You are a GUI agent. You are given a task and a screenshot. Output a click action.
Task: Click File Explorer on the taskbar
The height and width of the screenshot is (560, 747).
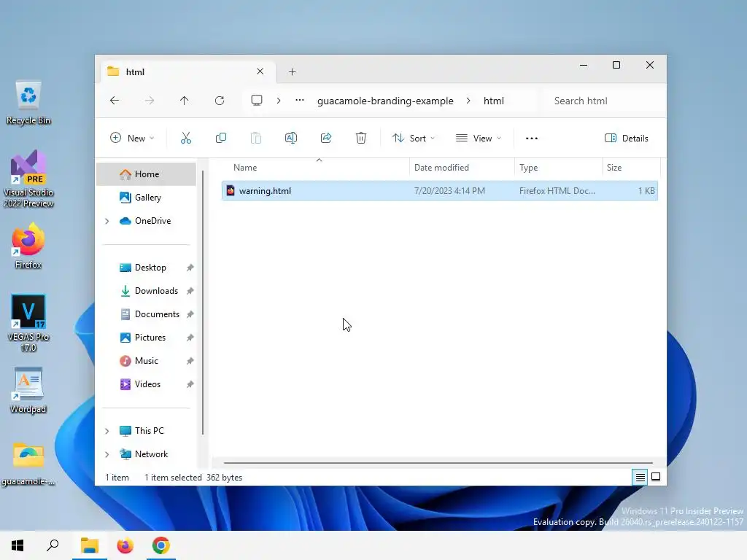[x=90, y=545]
